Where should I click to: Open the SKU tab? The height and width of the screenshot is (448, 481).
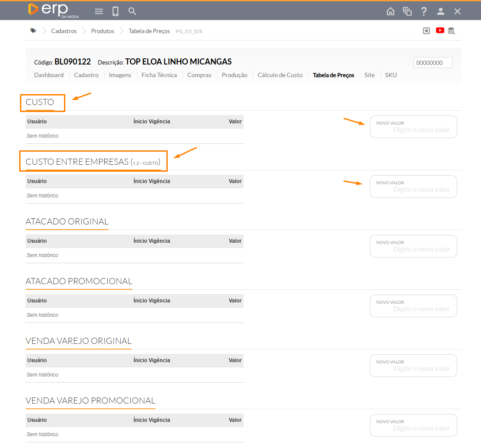coord(391,75)
